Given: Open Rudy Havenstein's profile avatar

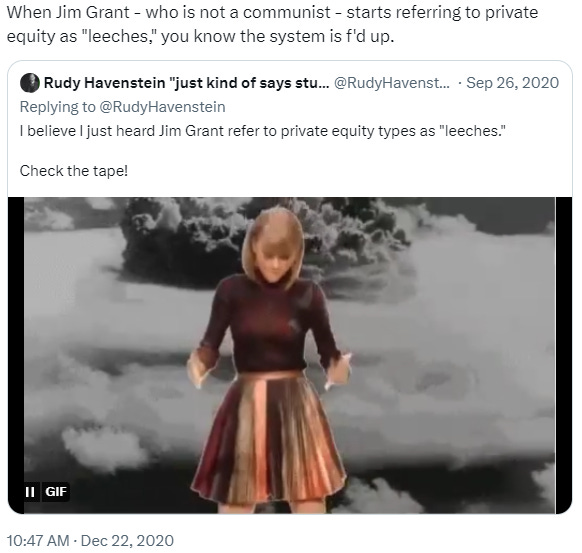Looking at the screenshot, I should point(30,83).
